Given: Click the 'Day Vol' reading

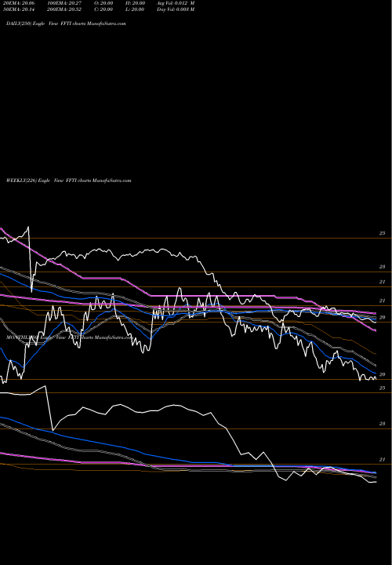Looking at the screenshot, I should pos(176,9).
